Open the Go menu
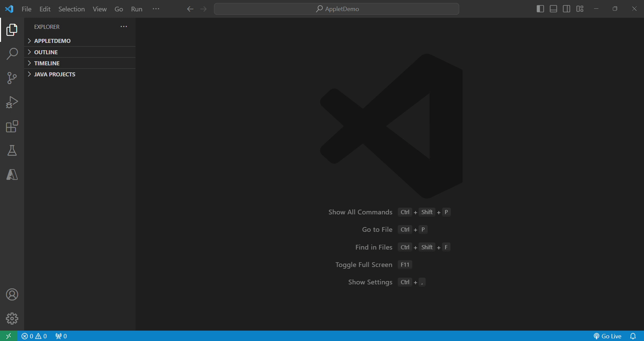644x341 pixels. tap(119, 9)
